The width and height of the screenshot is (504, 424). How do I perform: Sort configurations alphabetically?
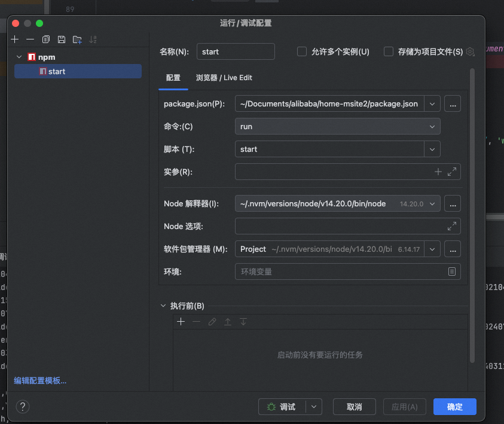93,39
